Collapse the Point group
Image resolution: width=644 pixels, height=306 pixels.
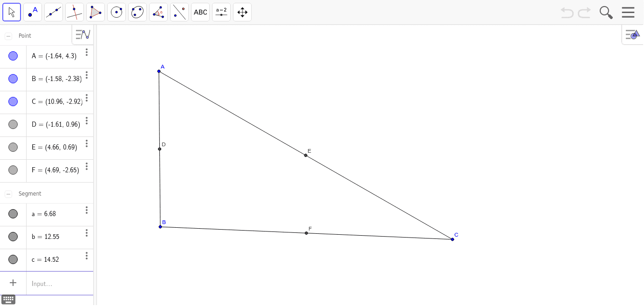coord(8,36)
